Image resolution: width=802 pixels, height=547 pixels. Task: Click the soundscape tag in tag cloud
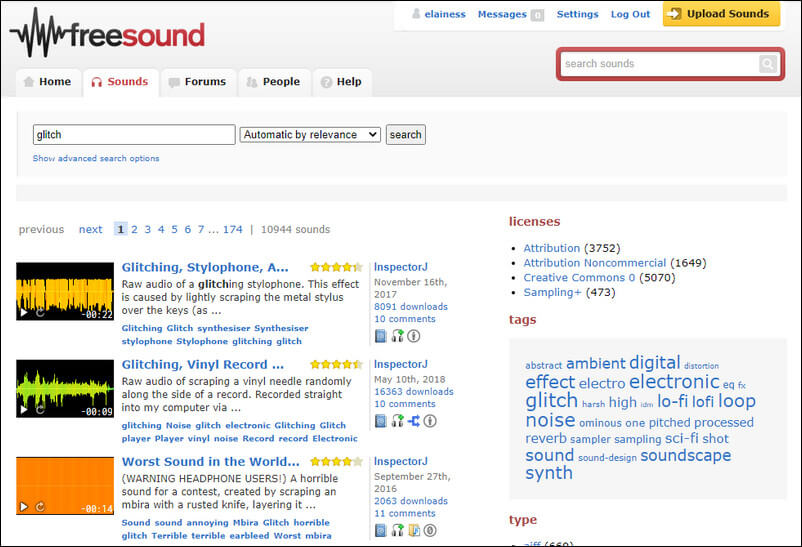click(x=685, y=455)
